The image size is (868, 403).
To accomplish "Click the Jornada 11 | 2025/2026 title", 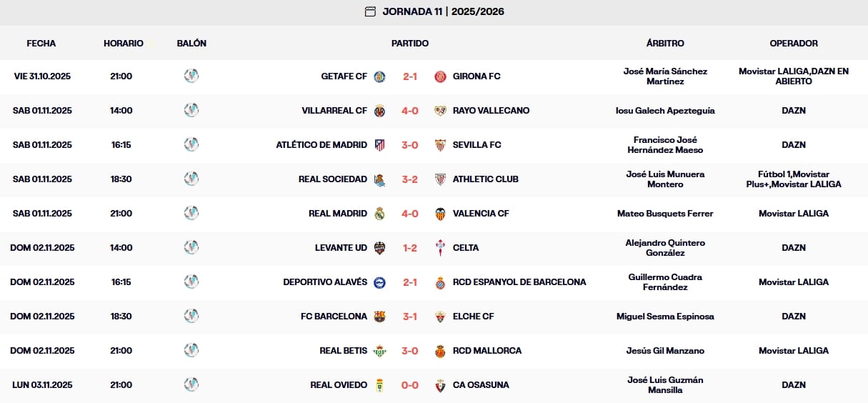I will pyautogui.click(x=444, y=11).
